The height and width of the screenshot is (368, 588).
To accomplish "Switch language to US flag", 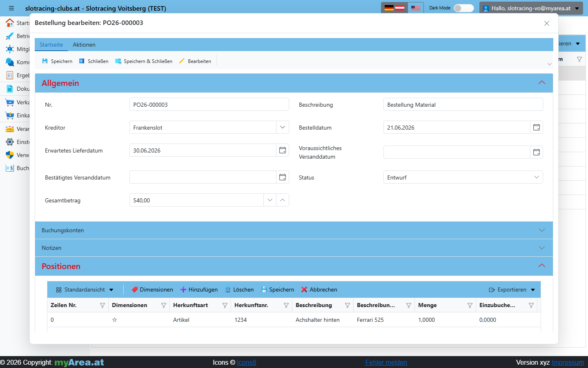I will click(x=416, y=8).
